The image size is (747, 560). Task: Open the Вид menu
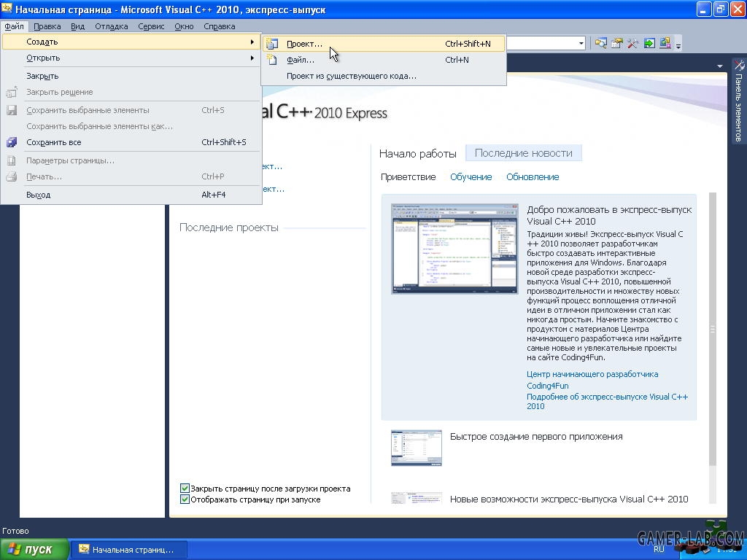click(x=77, y=27)
